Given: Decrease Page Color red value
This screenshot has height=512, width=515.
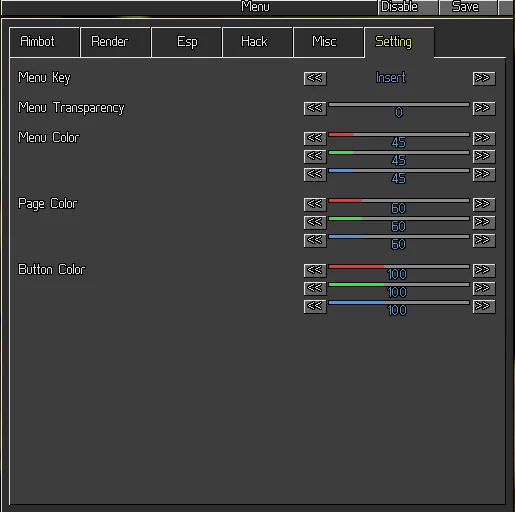Looking at the screenshot, I should point(315,204).
